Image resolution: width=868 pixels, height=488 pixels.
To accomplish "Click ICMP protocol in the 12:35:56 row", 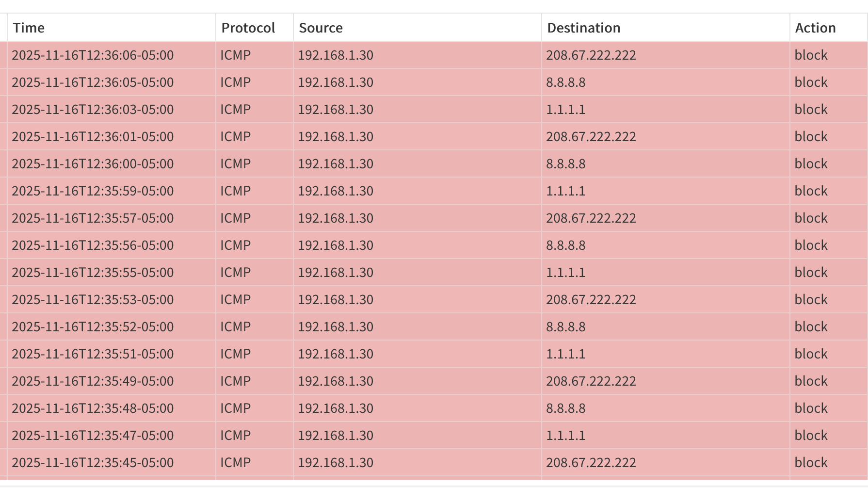I will coord(236,245).
